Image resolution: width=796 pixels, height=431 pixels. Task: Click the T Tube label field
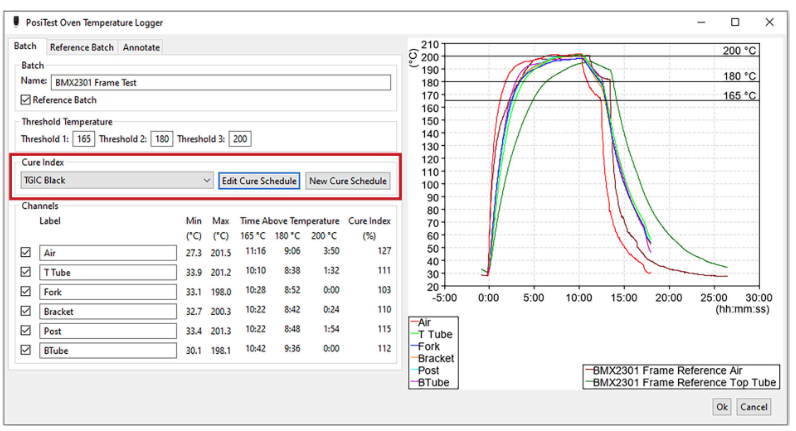click(108, 273)
